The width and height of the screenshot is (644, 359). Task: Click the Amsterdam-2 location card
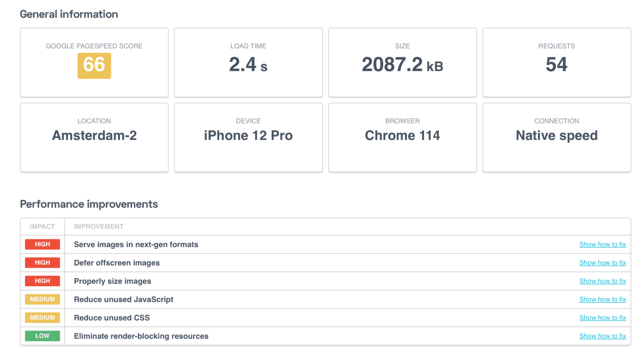click(94, 137)
